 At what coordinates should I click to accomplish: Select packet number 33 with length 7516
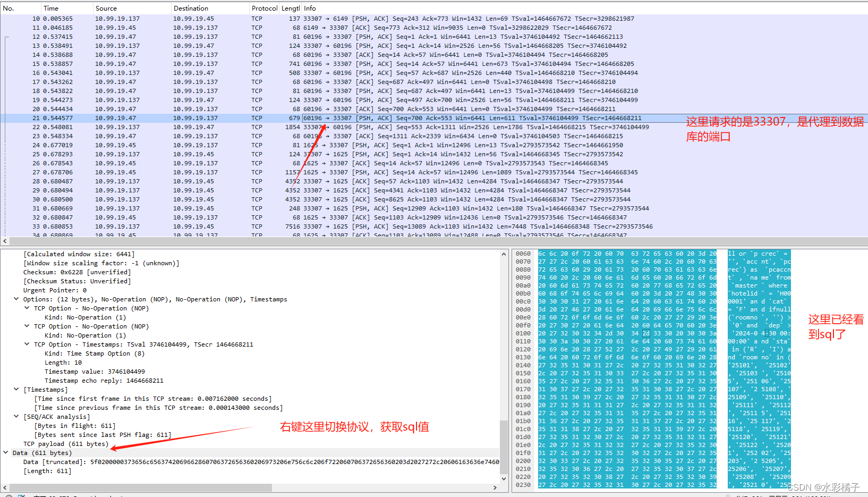click(x=434, y=226)
